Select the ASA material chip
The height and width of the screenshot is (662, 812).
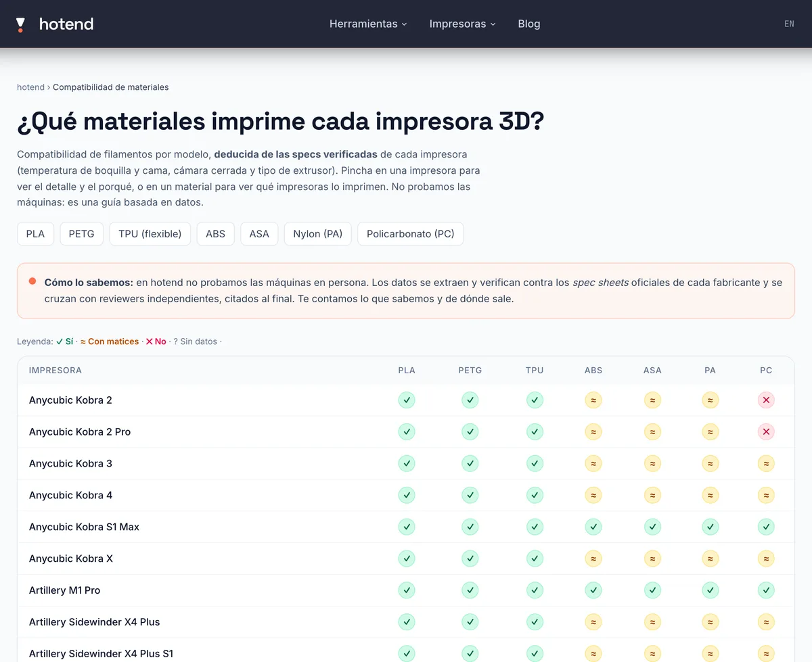259,234
